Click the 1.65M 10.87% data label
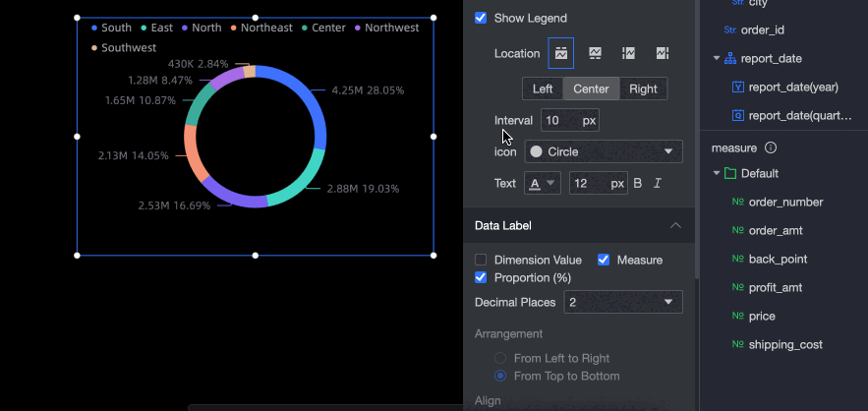 point(141,101)
